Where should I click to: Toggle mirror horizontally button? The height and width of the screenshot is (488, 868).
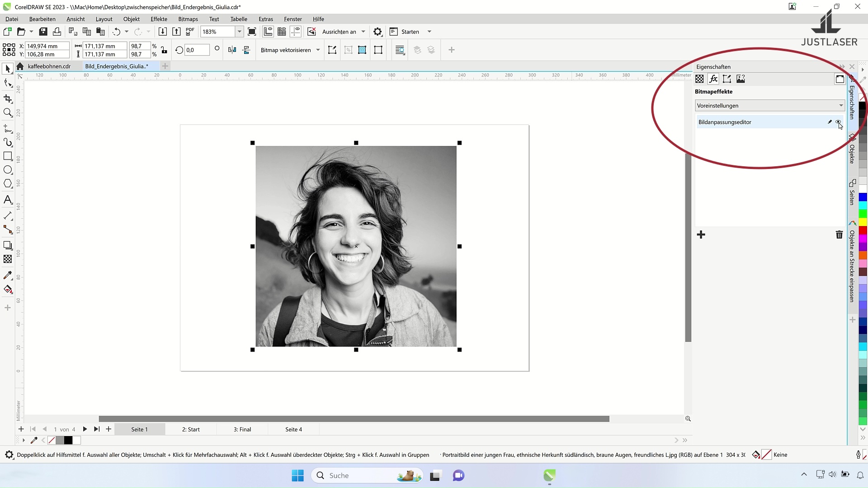click(232, 50)
